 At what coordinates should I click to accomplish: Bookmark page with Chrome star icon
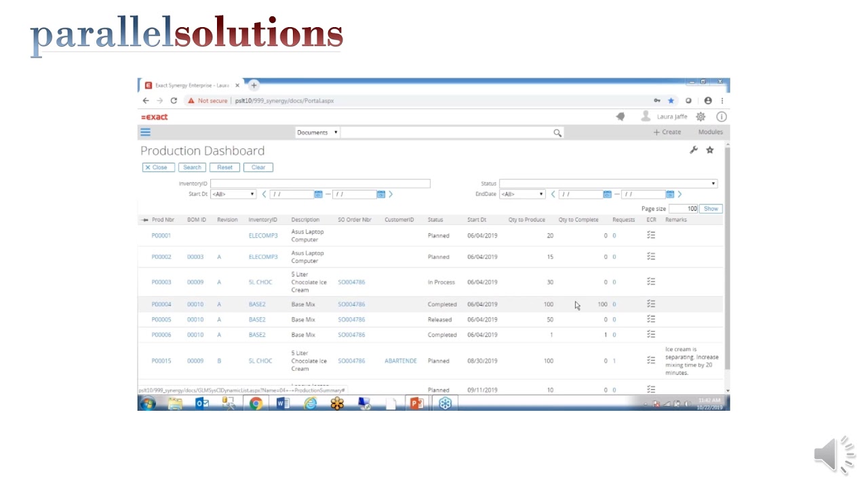pyautogui.click(x=671, y=100)
